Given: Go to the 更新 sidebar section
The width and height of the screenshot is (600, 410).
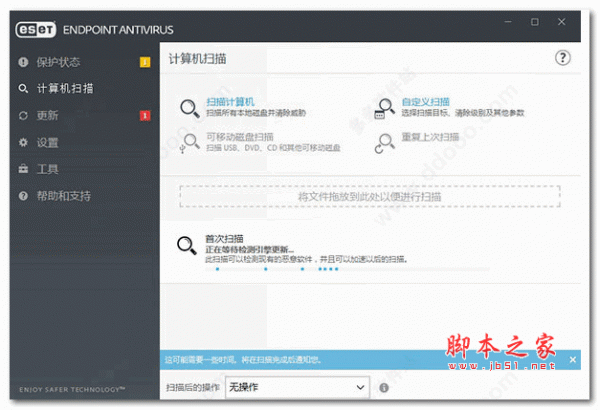Looking at the screenshot, I should coord(47,116).
